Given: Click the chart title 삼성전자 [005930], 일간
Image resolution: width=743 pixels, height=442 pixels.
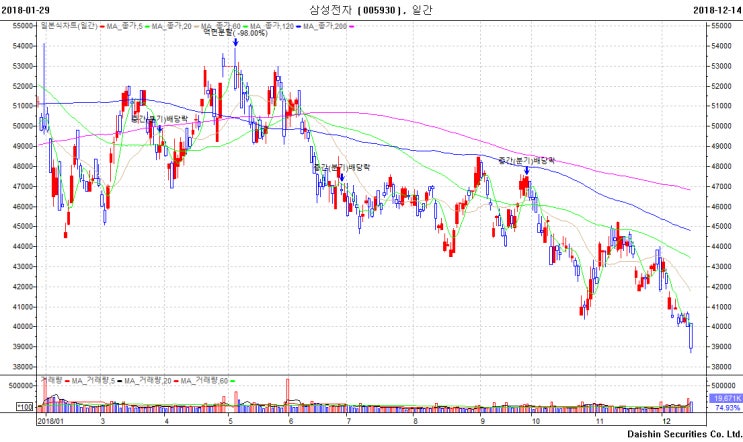Looking at the screenshot, I should (371, 10).
